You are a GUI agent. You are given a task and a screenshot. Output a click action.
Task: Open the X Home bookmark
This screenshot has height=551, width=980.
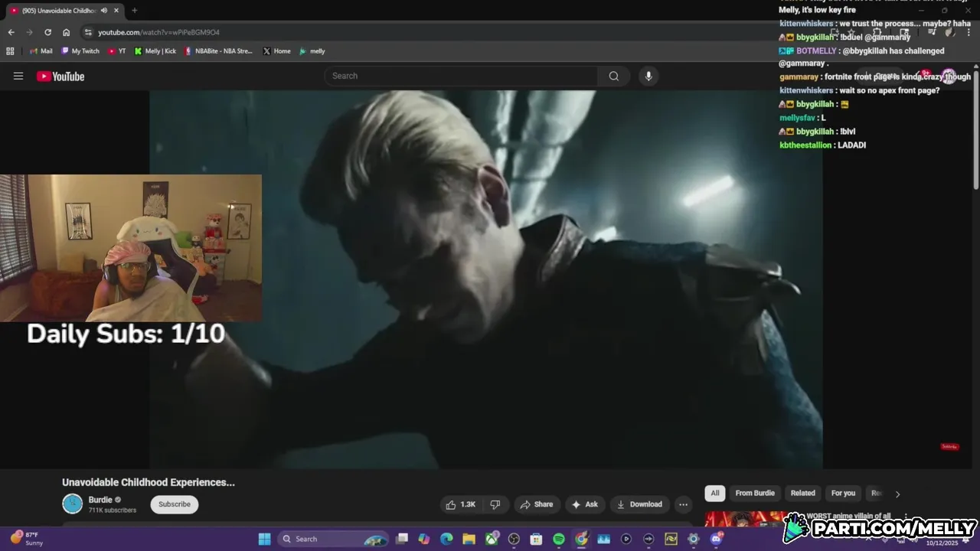276,51
